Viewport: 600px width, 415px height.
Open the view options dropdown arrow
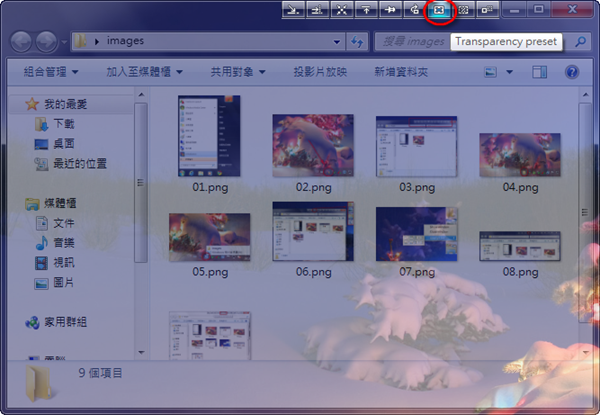(x=509, y=72)
